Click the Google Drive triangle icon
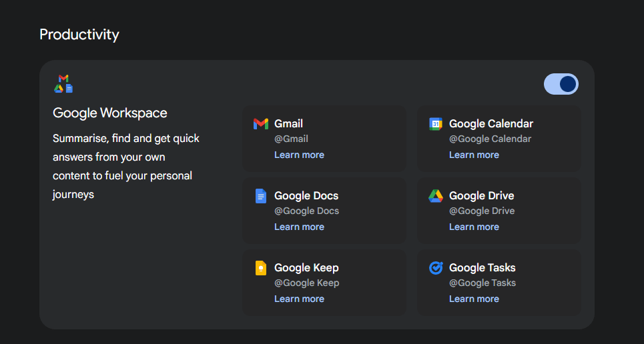The image size is (644, 344). click(x=436, y=196)
